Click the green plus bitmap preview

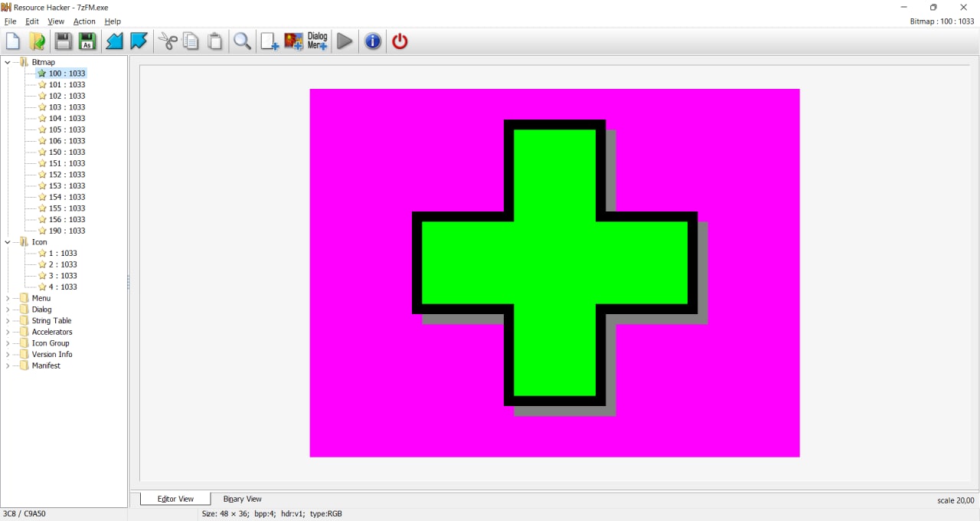point(554,273)
